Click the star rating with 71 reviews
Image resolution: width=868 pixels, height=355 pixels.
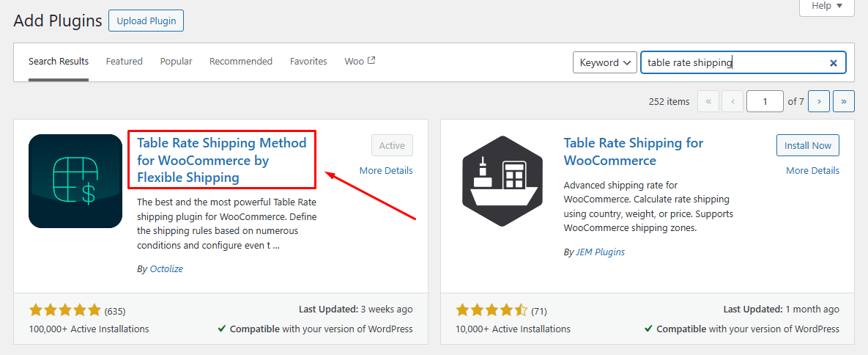492,310
